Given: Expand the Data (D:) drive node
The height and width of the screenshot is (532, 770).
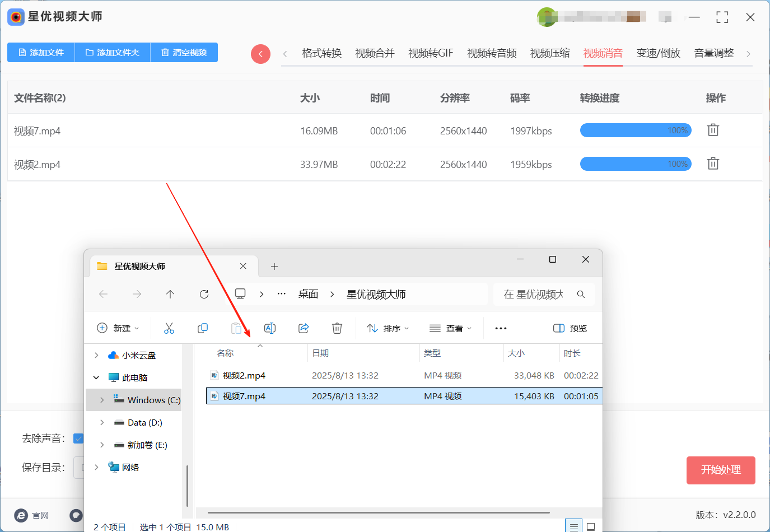Looking at the screenshot, I should 101,422.
